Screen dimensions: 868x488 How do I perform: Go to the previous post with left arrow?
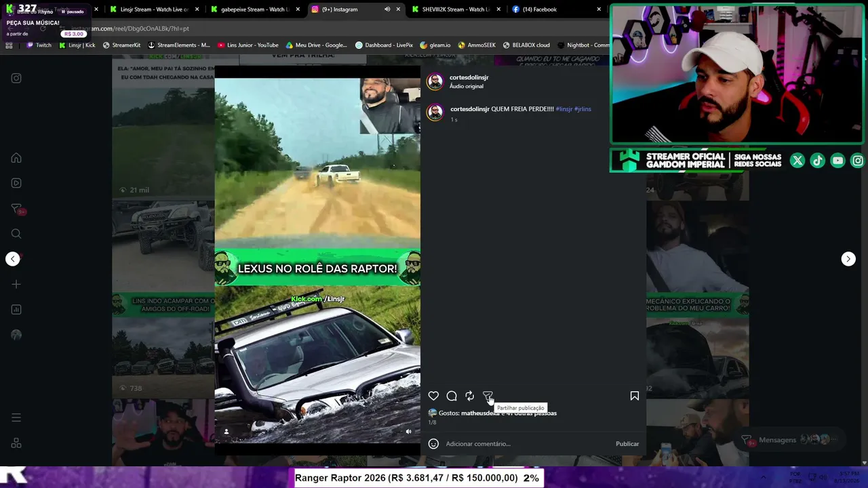point(13,259)
